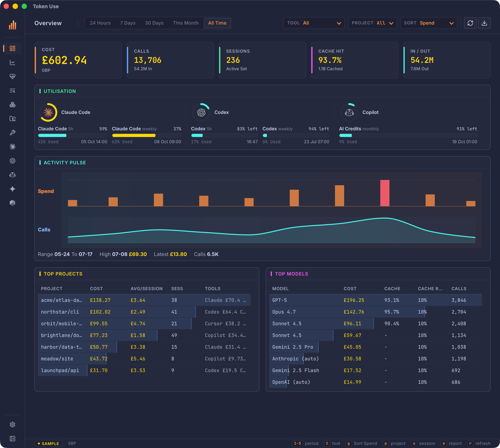500x448 pixels.
Task: Click the Codex weekly usage bar
Action: click(296, 135)
